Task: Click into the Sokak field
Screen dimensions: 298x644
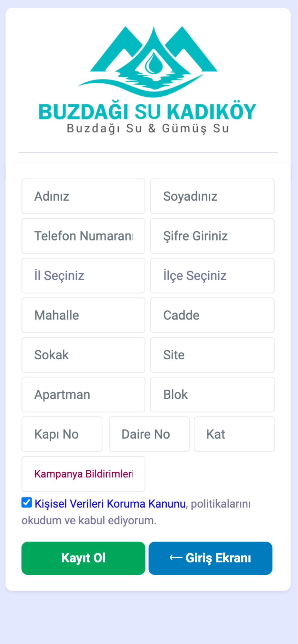Action: click(83, 355)
